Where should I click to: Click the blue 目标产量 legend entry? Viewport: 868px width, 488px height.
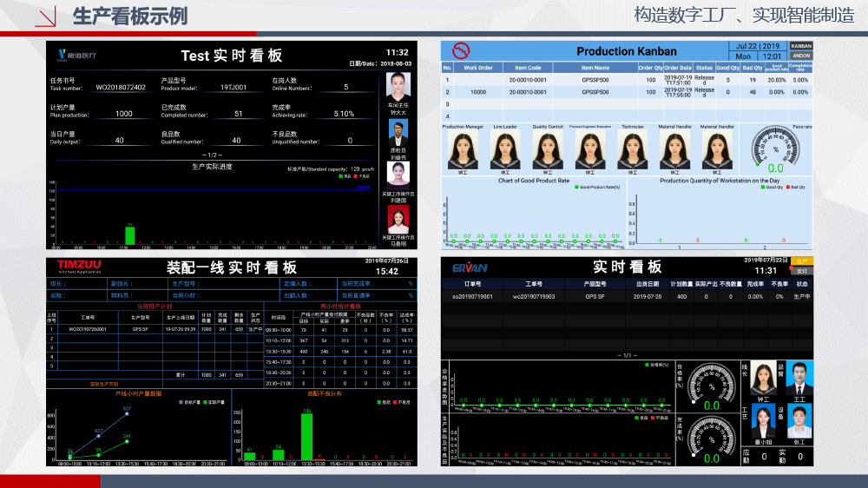[189, 402]
